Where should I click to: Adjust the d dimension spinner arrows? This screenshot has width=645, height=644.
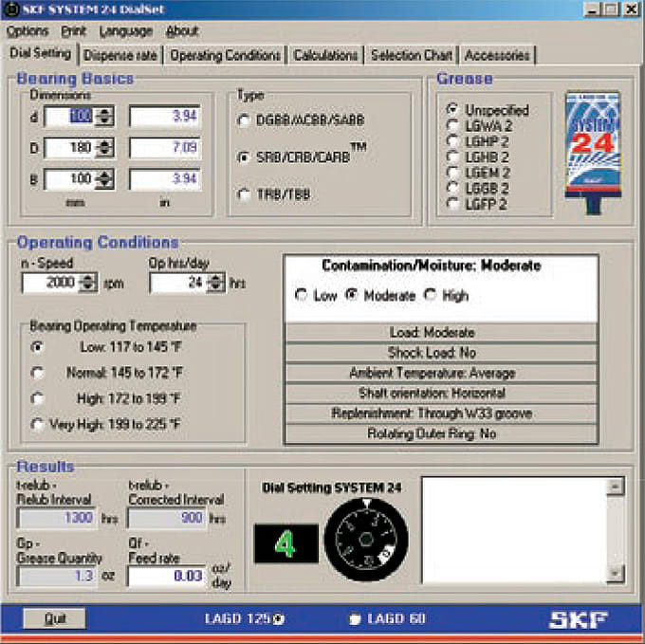104,117
